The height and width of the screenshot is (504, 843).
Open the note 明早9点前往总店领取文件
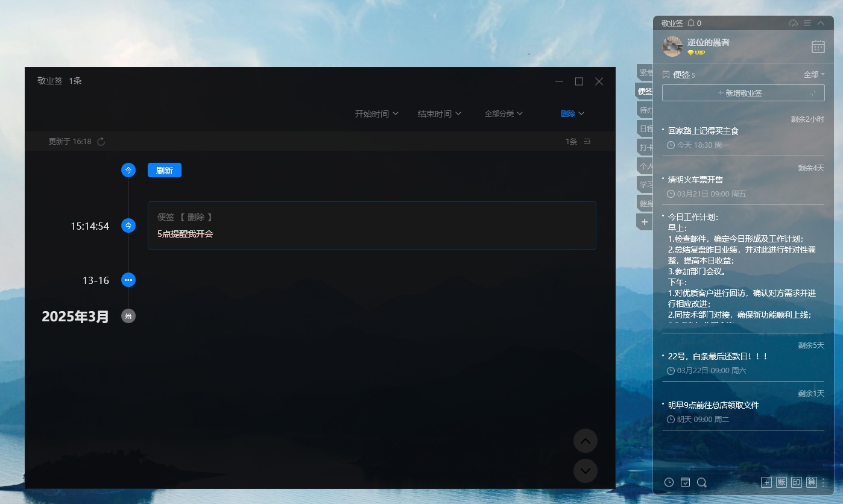click(x=713, y=405)
